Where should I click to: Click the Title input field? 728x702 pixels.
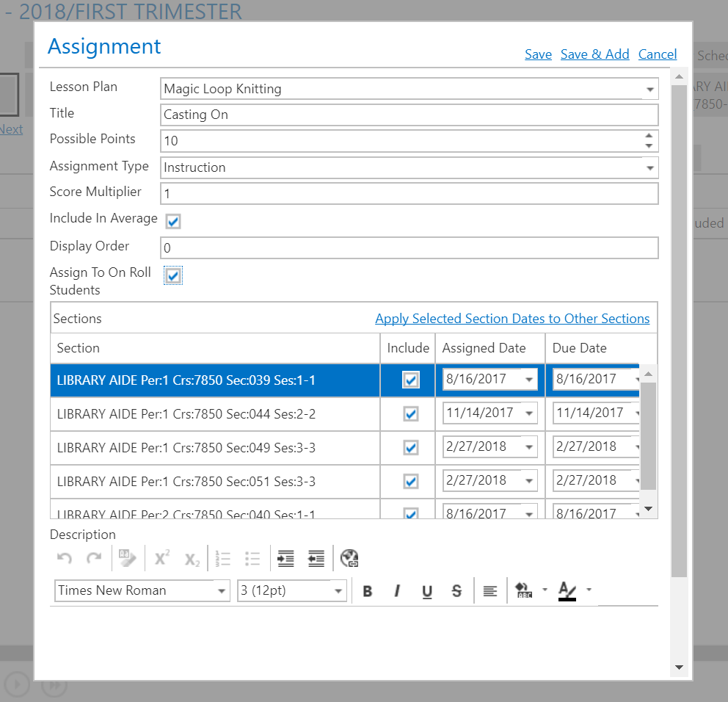pos(409,115)
